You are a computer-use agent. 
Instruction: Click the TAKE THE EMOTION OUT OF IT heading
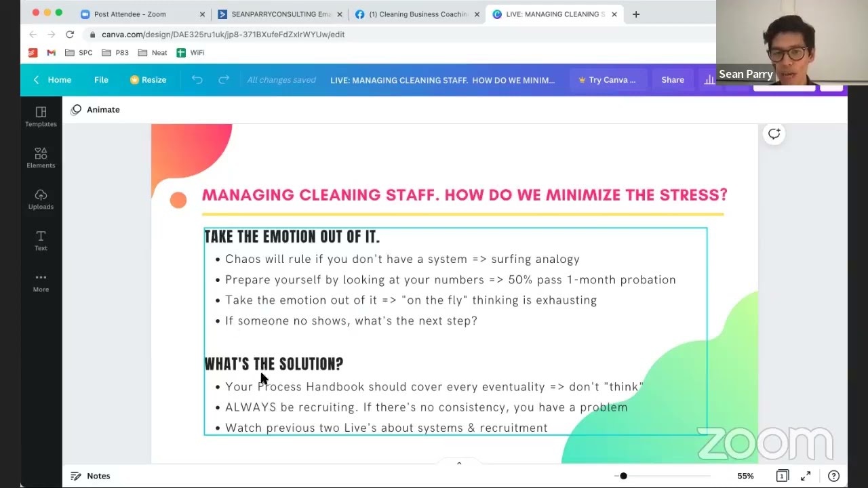(292, 237)
